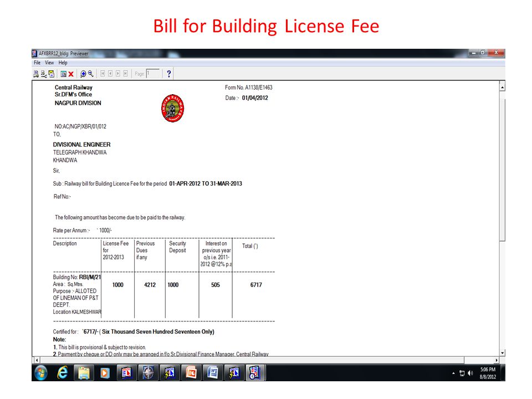Click the 6717 cell in Total column
Screen dimensions: 532x399
(x=256, y=285)
